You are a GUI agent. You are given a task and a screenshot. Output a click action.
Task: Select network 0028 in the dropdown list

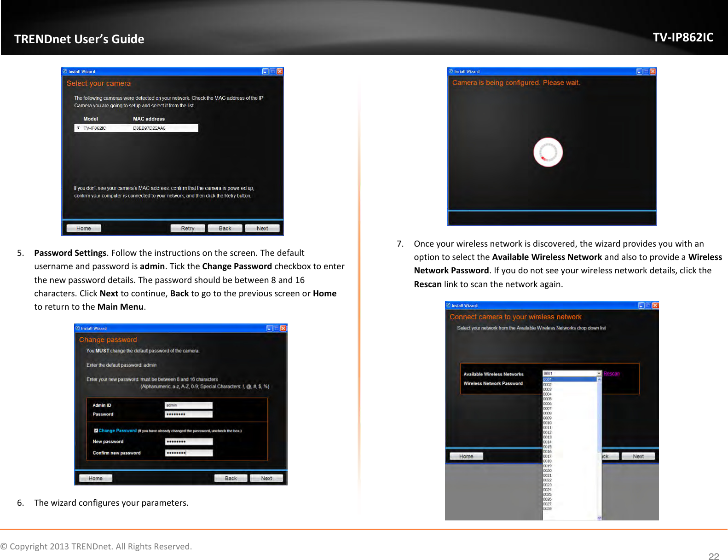(x=570, y=509)
